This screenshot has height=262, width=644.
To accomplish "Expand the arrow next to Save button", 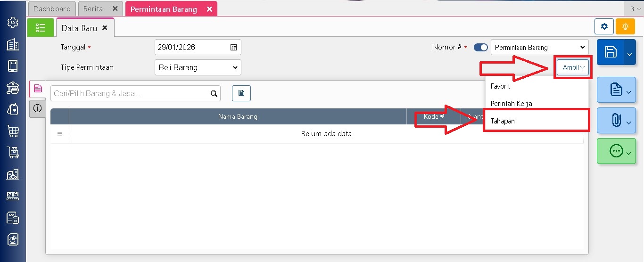I will (629, 53).
